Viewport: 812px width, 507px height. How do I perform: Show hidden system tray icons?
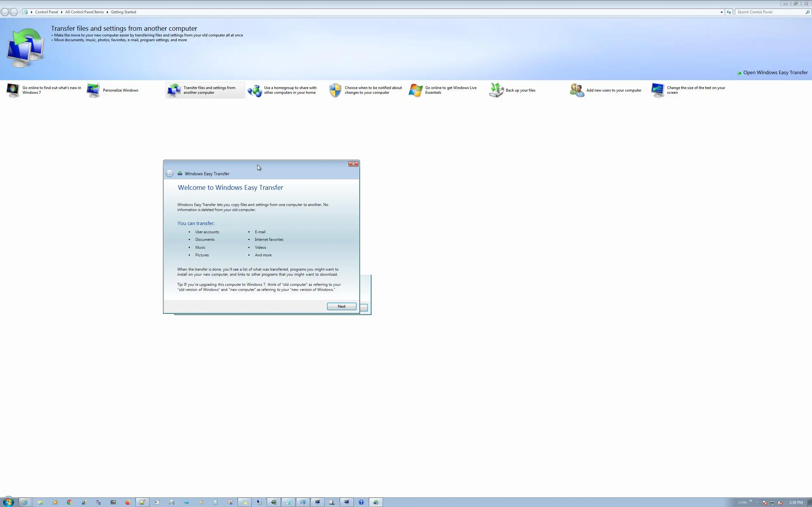pos(756,502)
